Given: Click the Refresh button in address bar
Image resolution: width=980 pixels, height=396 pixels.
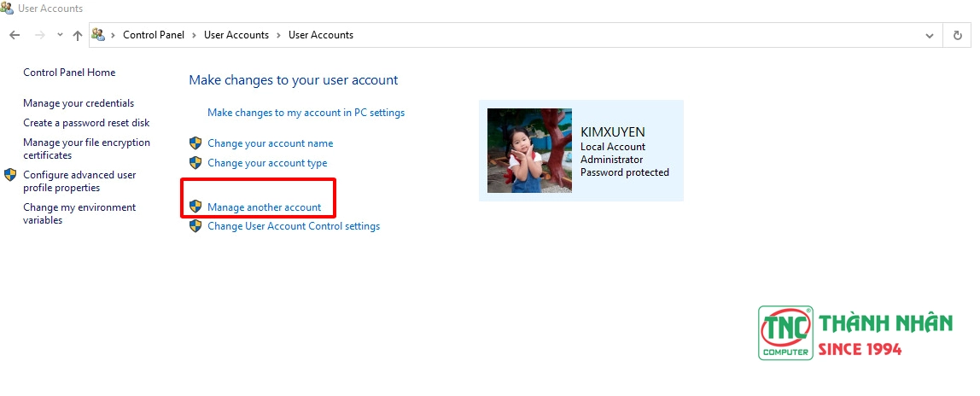Looking at the screenshot, I should pyautogui.click(x=958, y=35).
